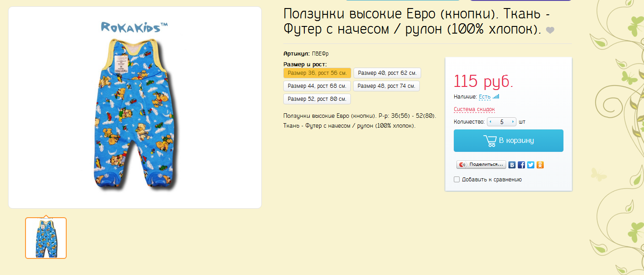
Task: Share on Twitter icon
Action: pos(531,165)
